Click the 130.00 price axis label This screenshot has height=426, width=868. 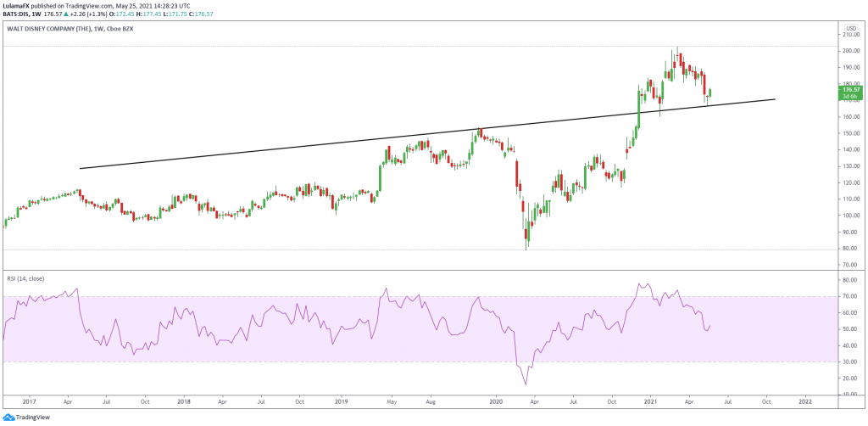[x=849, y=166]
